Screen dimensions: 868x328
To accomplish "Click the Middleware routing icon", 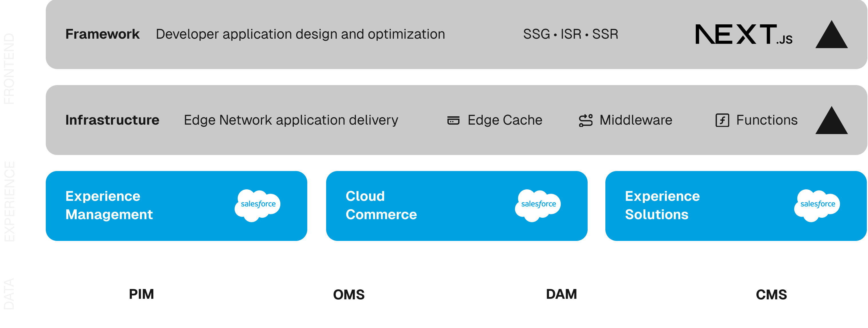I will (586, 121).
